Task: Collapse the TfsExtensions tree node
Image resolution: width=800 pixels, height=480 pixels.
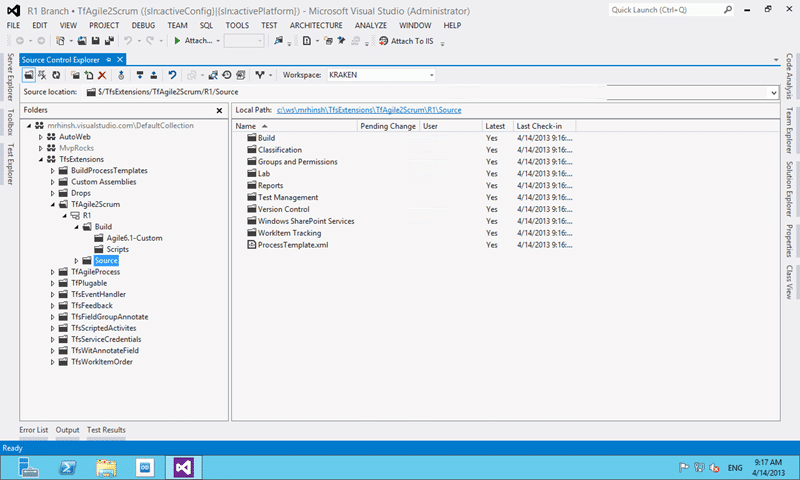Action: (41, 159)
